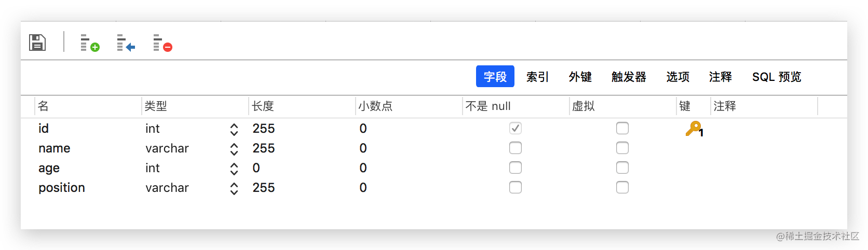Click the 选项 tab
The width and height of the screenshot is (868, 250).
pyautogui.click(x=678, y=77)
